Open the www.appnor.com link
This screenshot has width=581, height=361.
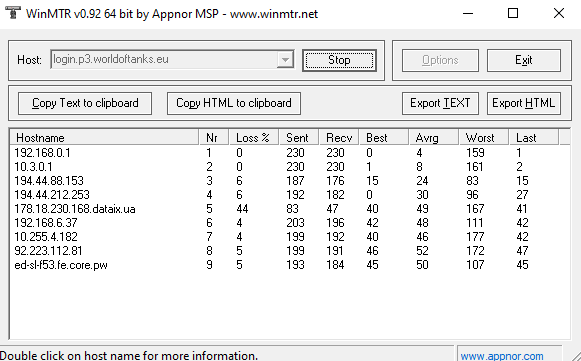[x=502, y=356]
